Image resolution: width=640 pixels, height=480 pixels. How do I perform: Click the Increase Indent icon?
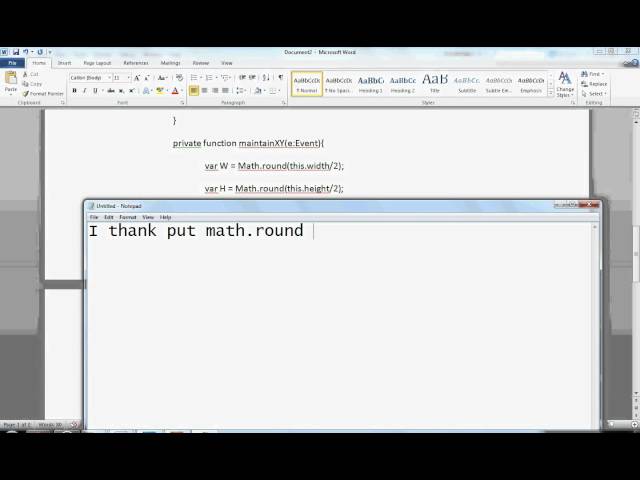coord(252,78)
